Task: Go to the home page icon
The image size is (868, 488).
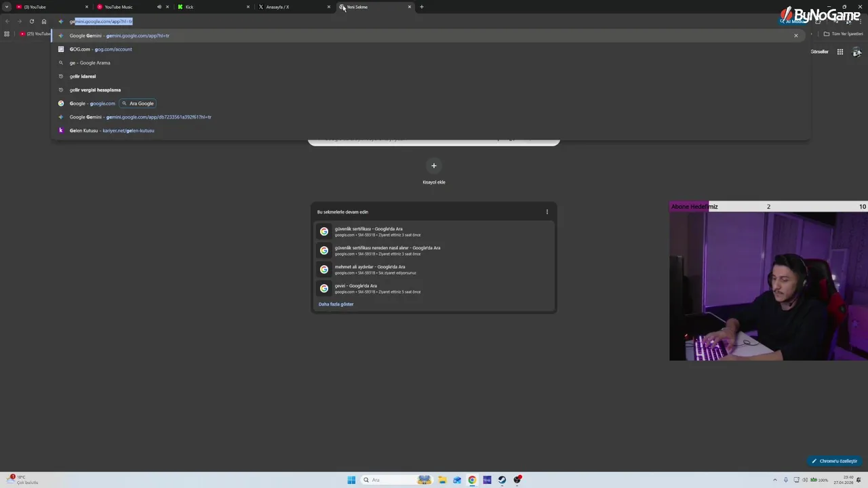Action: click(x=44, y=21)
